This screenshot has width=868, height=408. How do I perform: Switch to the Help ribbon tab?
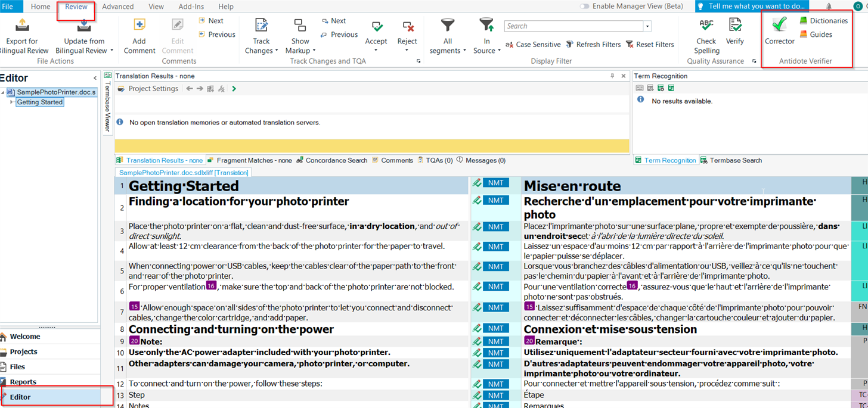(x=226, y=7)
